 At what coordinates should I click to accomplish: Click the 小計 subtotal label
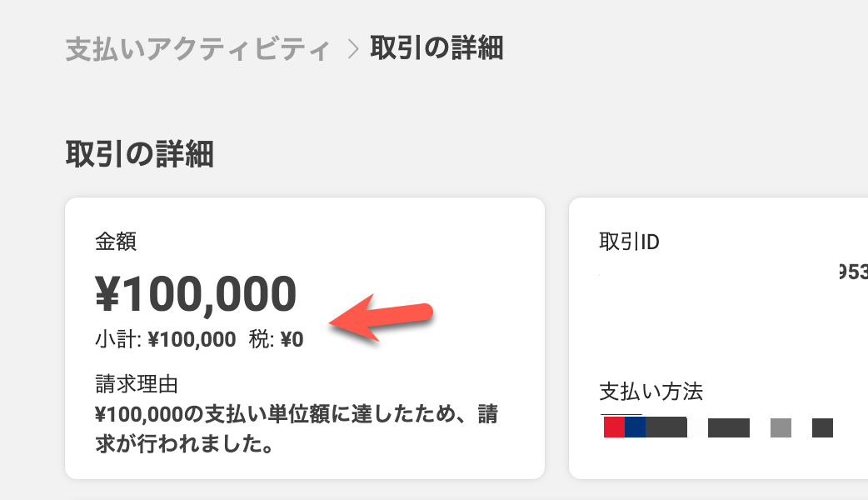click(118, 340)
